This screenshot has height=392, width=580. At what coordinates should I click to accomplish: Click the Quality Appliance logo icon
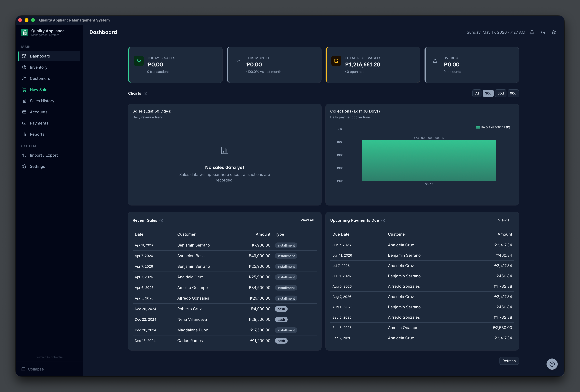[x=24, y=33]
